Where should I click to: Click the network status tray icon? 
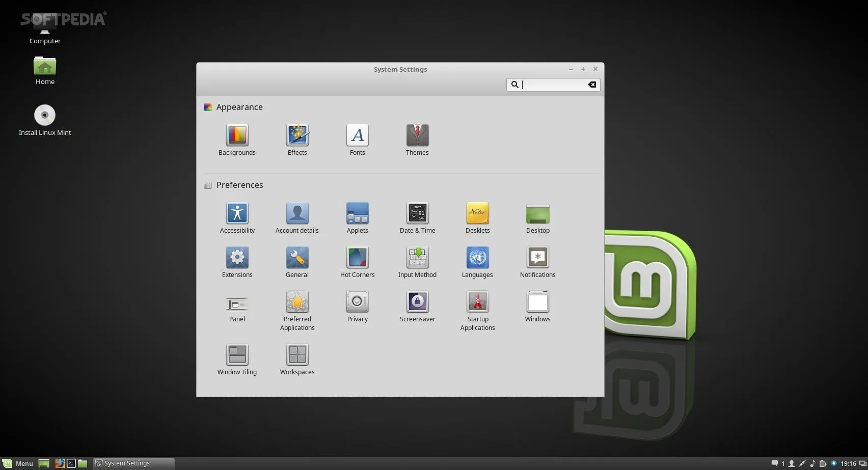(x=834, y=463)
